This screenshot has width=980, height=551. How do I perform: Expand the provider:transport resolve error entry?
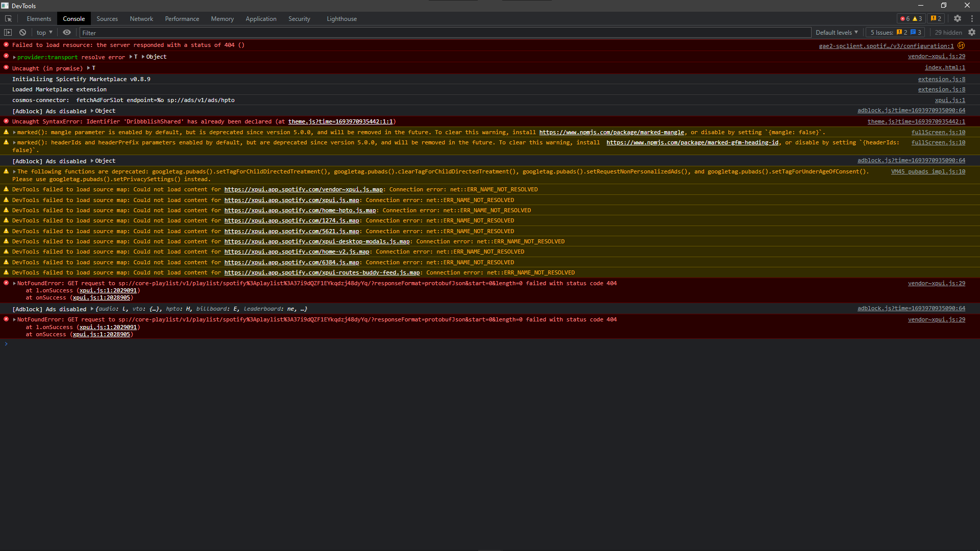point(14,57)
